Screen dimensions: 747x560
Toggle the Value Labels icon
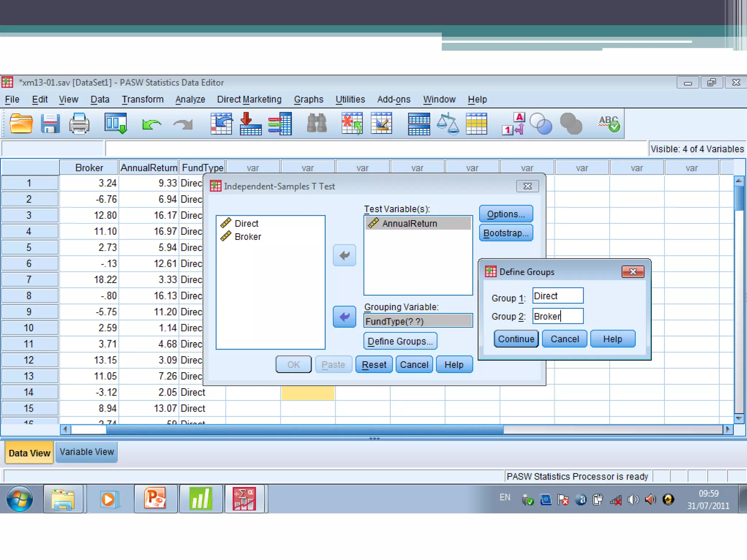[x=514, y=124]
